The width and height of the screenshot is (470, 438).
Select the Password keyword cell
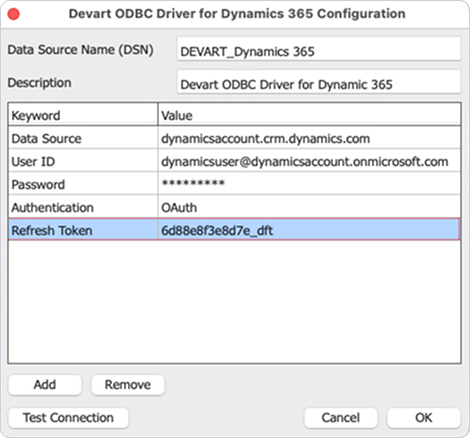point(83,184)
